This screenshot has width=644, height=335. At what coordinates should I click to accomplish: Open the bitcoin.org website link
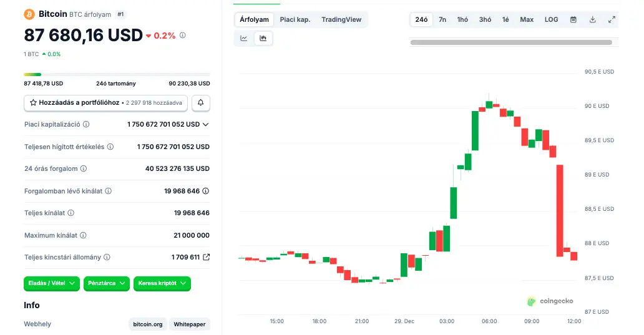point(148,324)
